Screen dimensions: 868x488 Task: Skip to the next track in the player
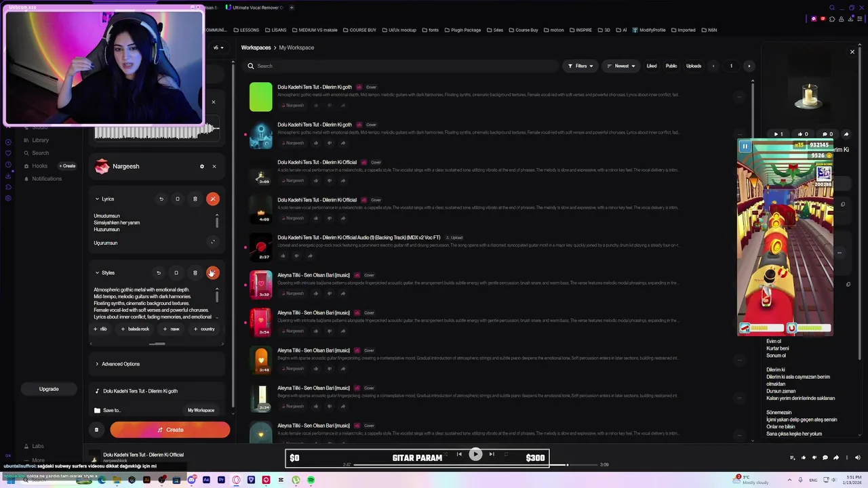(492, 454)
